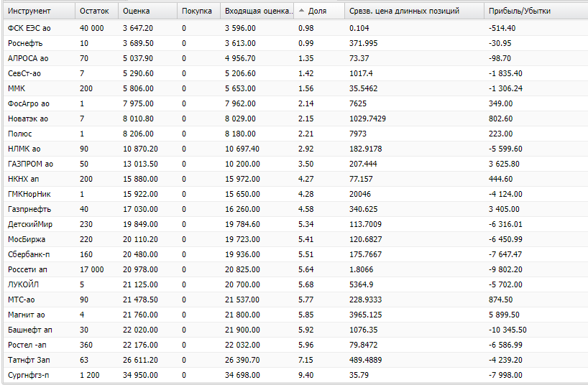Viewport: 588px width, 385px height.
Task: Click valuation 34 950.00
Action: [140, 375]
